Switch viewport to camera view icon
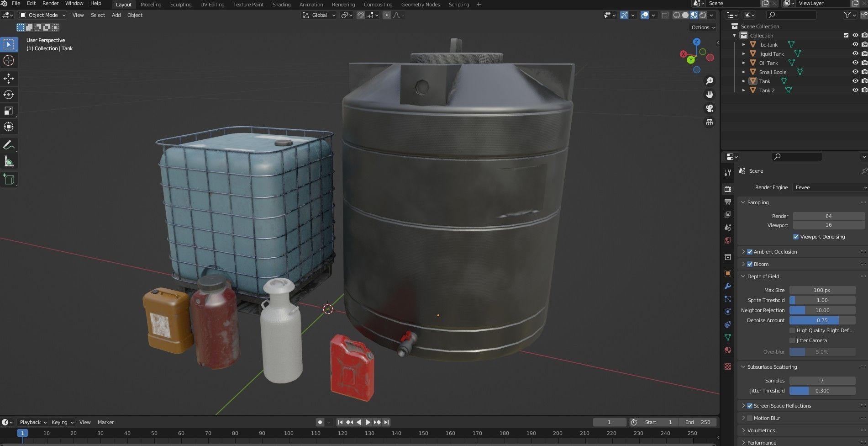Screen dimensions: 868x446 (x=709, y=108)
